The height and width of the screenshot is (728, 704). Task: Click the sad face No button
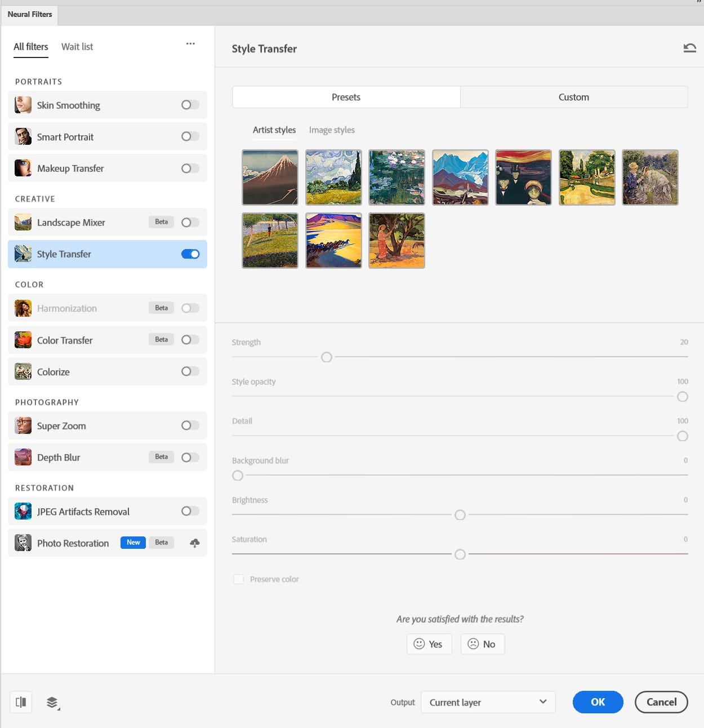(x=482, y=644)
